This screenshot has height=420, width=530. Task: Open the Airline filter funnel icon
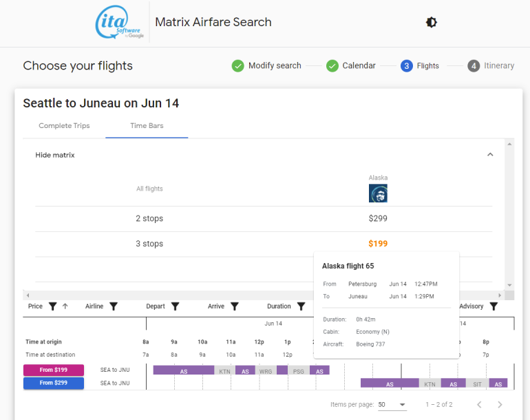[114, 306]
